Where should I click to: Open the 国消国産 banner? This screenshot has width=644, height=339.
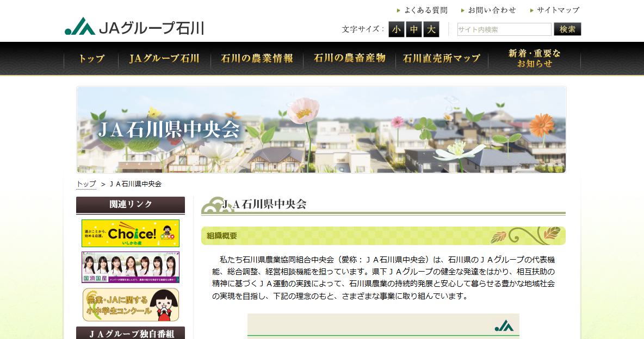pos(131,267)
